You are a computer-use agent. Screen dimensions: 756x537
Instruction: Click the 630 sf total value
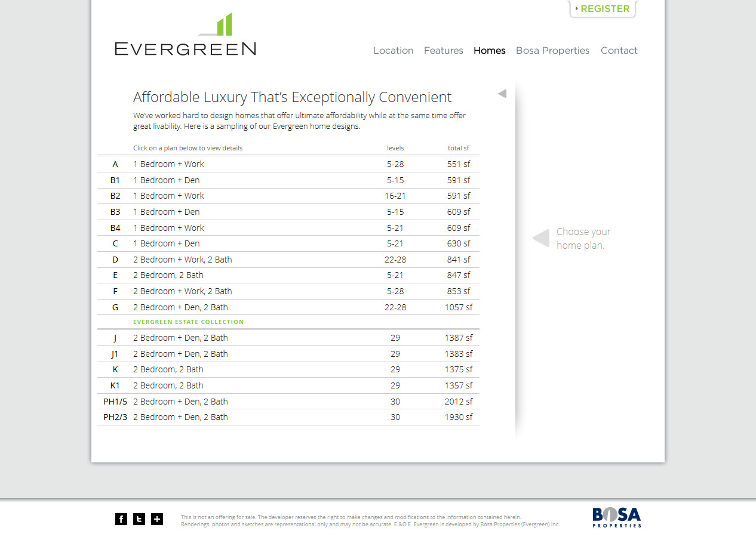pos(459,243)
